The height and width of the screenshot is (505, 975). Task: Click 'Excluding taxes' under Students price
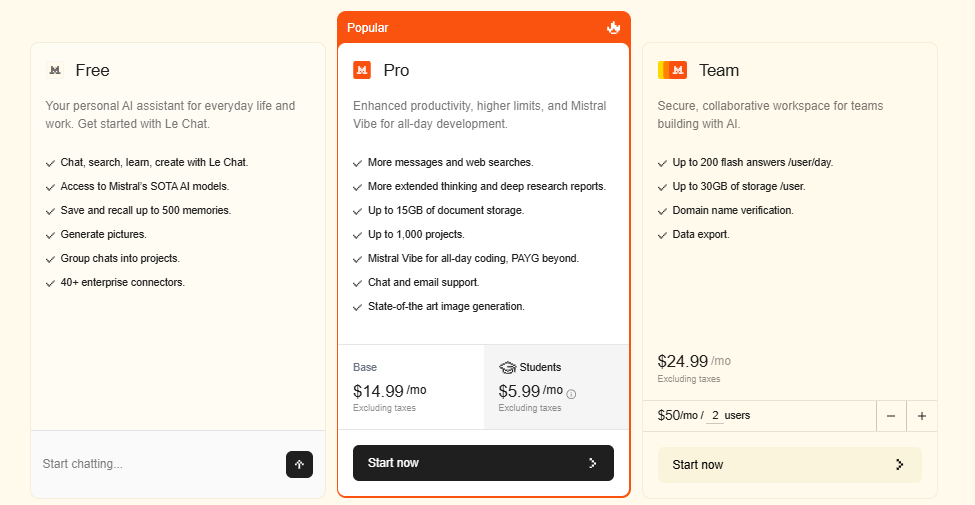(530, 408)
